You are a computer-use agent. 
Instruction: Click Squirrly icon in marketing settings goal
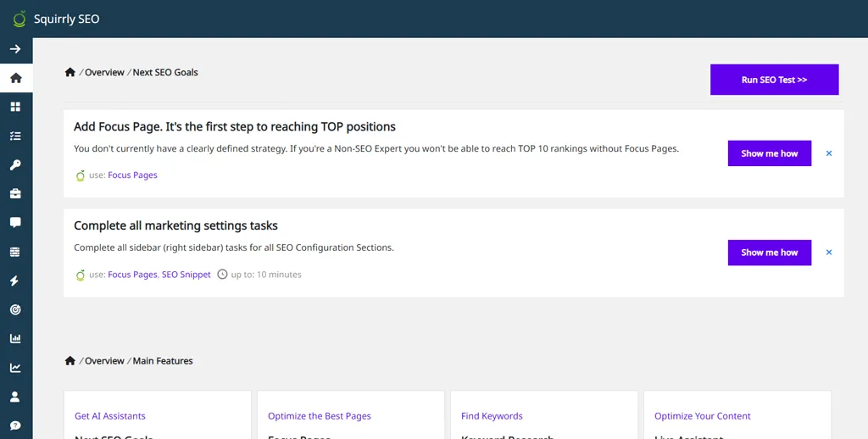81,275
